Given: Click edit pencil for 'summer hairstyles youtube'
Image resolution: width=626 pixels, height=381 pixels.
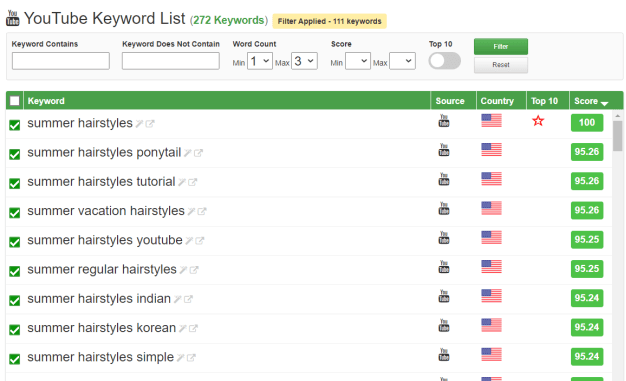Looking at the screenshot, I should point(189,240).
